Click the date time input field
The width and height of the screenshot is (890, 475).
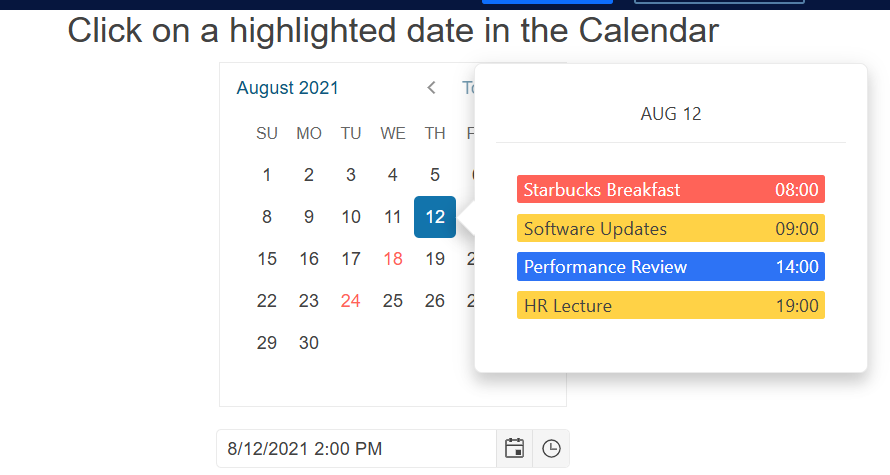click(x=357, y=449)
